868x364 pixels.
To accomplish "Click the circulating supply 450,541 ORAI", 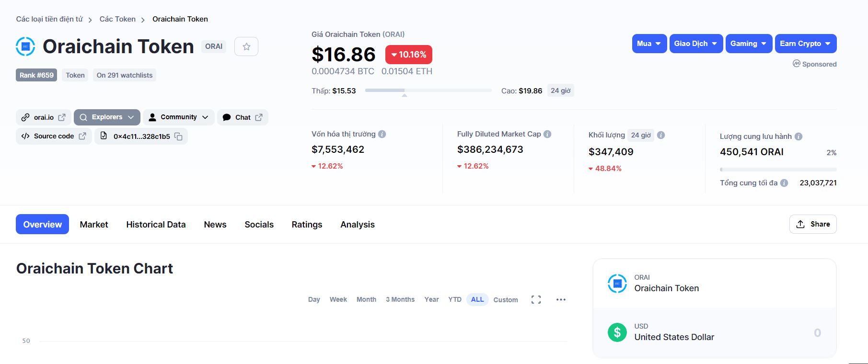I will point(752,152).
